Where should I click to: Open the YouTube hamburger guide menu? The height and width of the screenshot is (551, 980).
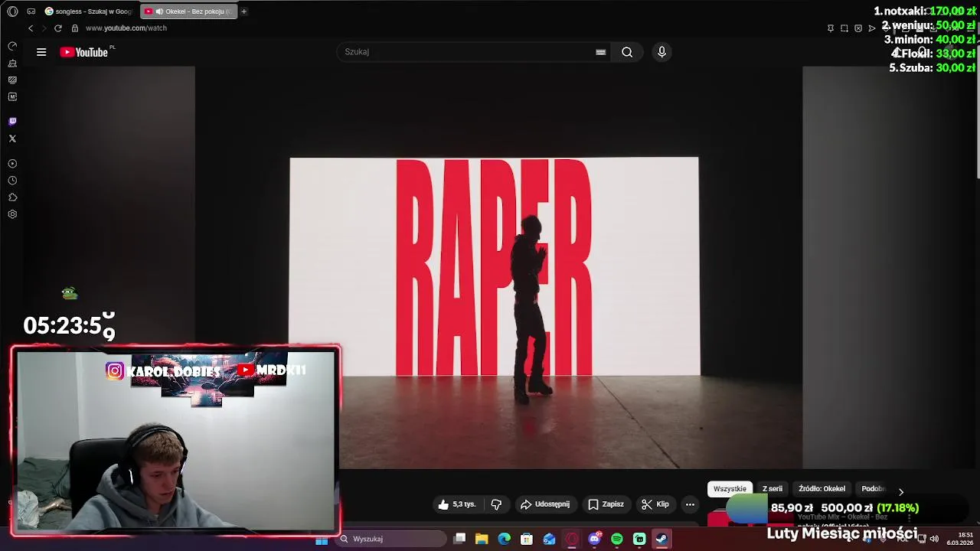pyautogui.click(x=41, y=52)
